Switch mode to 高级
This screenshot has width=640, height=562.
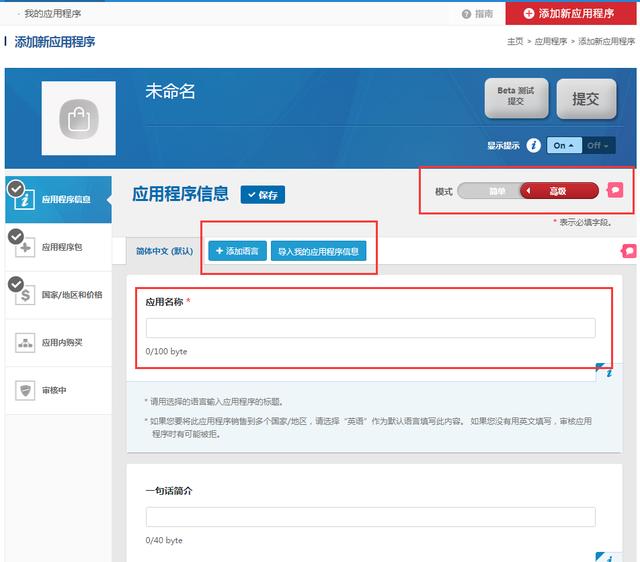point(559,191)
